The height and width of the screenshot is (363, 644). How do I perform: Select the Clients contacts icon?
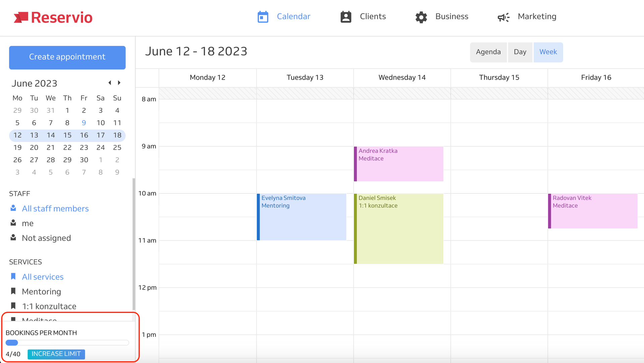pyautogui.click(x=346, y=16)
